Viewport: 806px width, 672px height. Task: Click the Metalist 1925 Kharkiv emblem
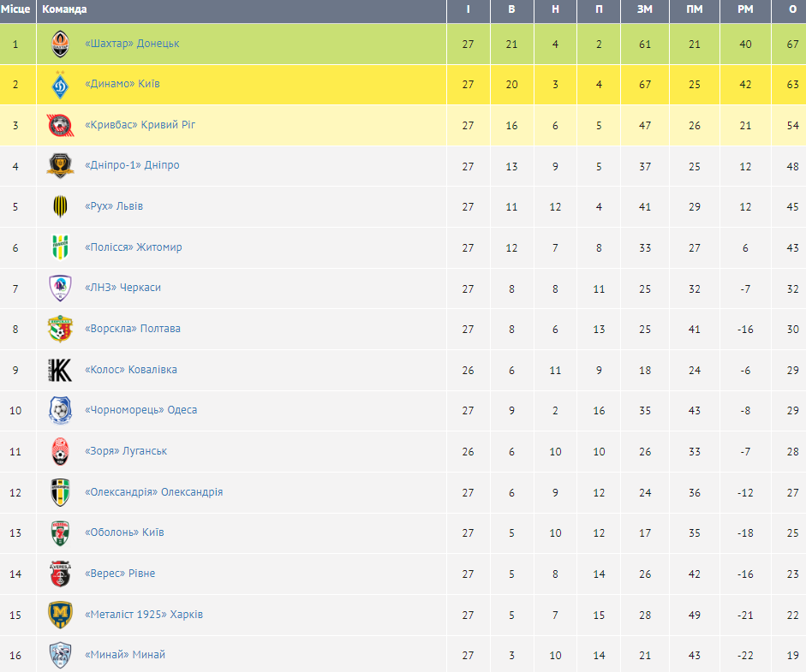tap(59, 615)
